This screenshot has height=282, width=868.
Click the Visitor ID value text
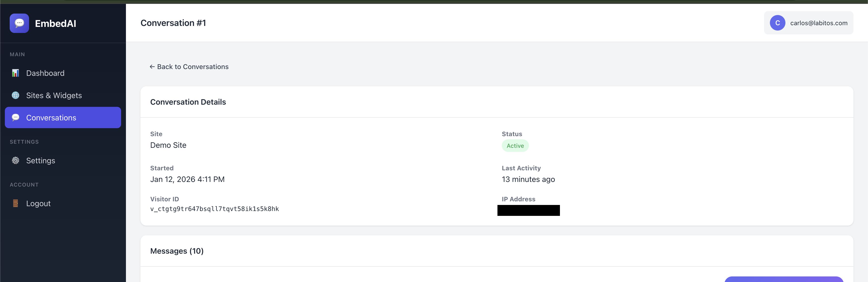point(215,209)
